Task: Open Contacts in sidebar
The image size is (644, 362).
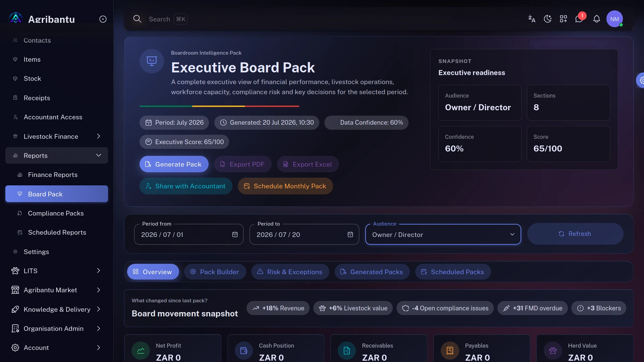Action: click(57, 40)
